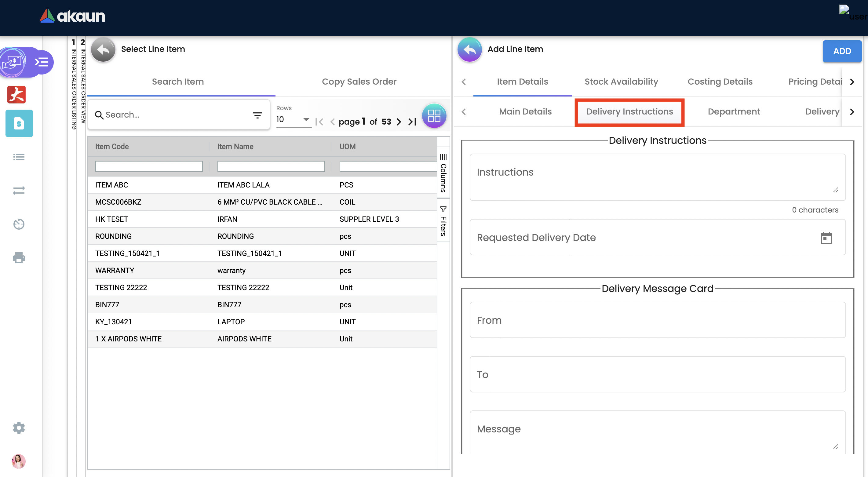Switch to Stock Availability tab
Image resolution: width=868 pixels, height=477 pixels.
coord(621,82)
